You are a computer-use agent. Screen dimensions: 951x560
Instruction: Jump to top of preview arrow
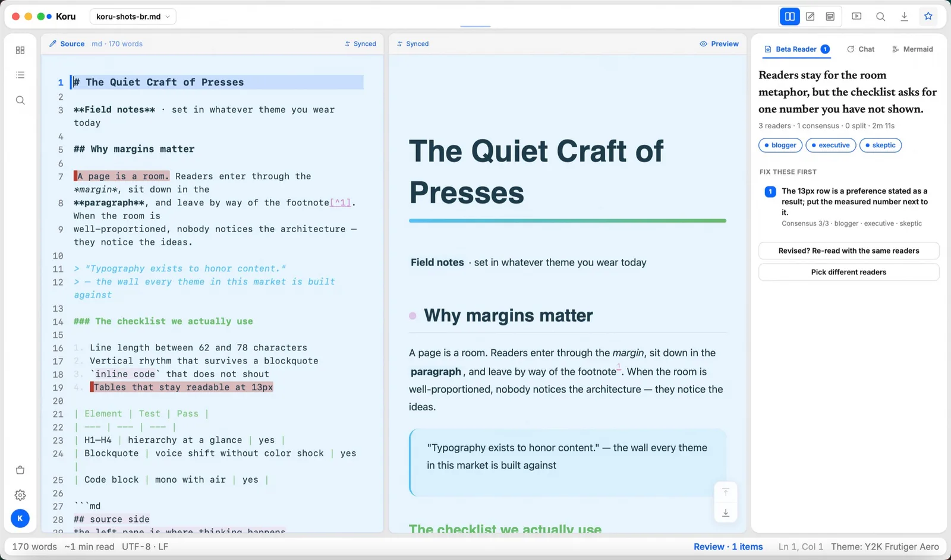click(726, 492)
